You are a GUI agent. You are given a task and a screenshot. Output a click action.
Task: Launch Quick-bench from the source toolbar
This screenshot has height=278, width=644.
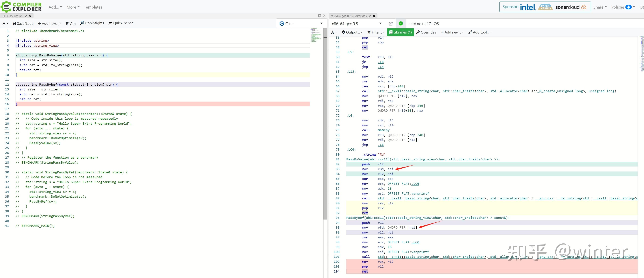click(x=121, y=23)
